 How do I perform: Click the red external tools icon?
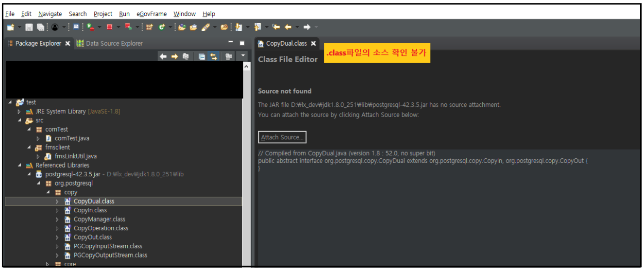pyautogui.click(x=128, y=27)
